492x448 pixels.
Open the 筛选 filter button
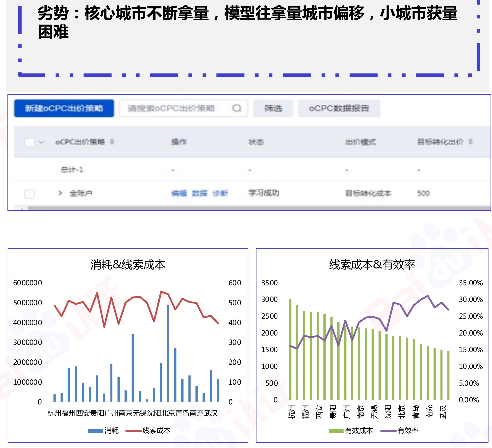(273, 108)
